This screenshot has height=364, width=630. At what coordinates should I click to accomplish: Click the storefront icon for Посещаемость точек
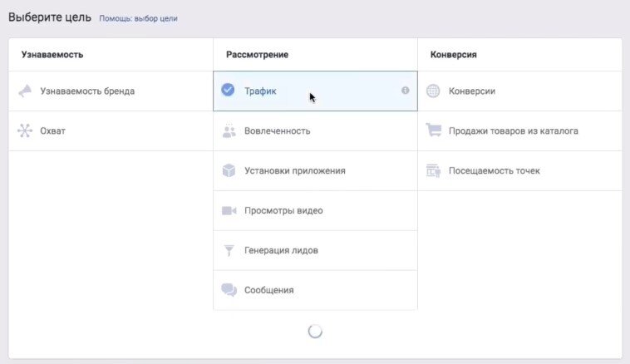[434, 170]
